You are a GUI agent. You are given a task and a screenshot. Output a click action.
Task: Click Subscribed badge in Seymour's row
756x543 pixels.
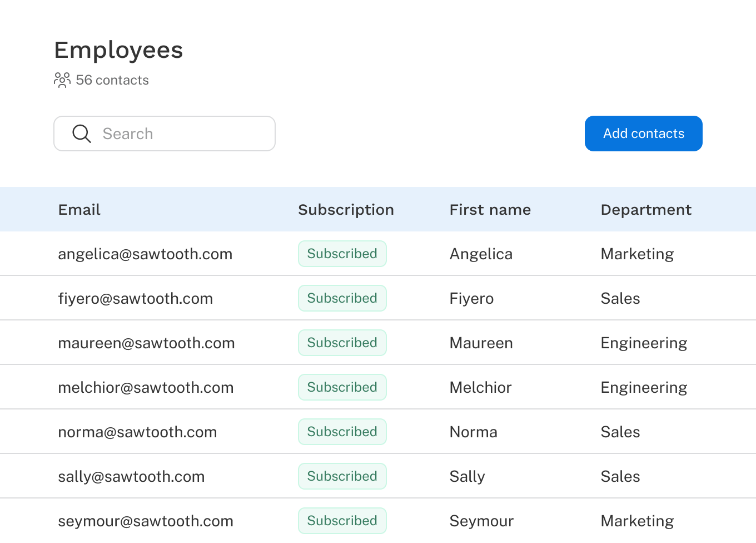(342, 521)
